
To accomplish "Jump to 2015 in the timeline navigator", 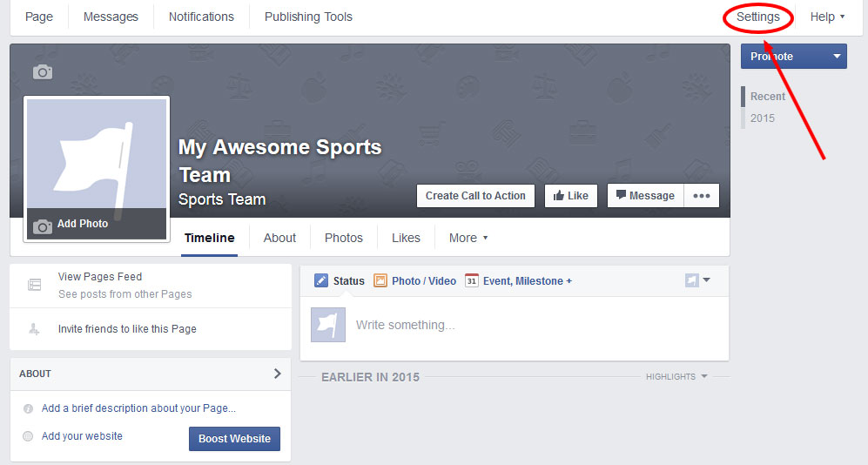I will tap(763, 118).
